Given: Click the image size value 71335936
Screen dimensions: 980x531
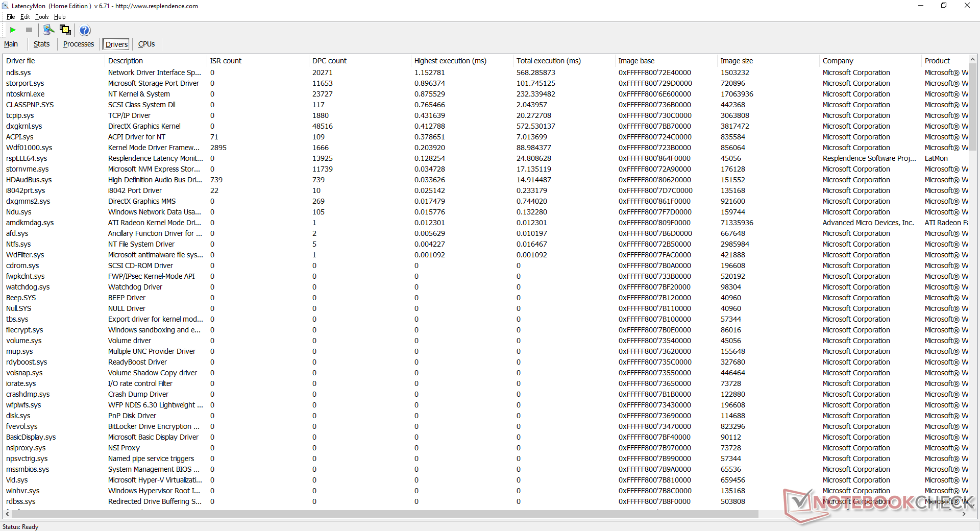Looking at the screenshot, I should click(x=737, y=223).
